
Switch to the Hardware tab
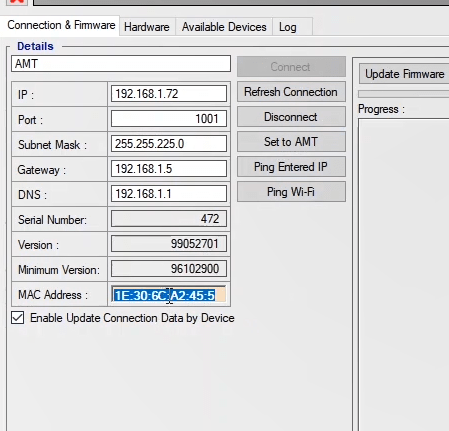point(147,27)
